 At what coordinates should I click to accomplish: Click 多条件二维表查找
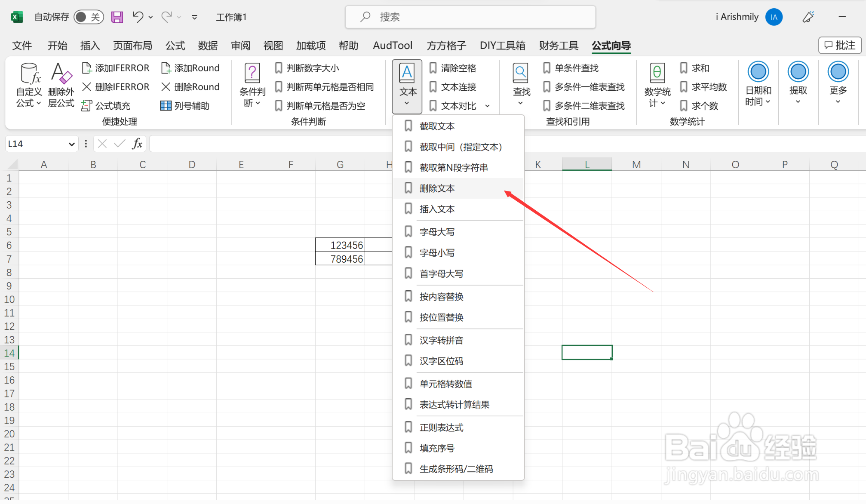pyautogui.click(x=583, y=106)
